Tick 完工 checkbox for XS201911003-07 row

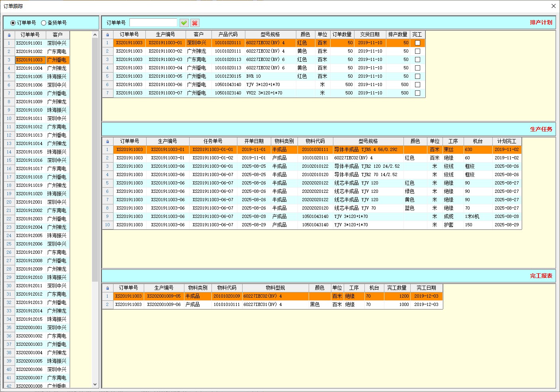coord(417,93)
